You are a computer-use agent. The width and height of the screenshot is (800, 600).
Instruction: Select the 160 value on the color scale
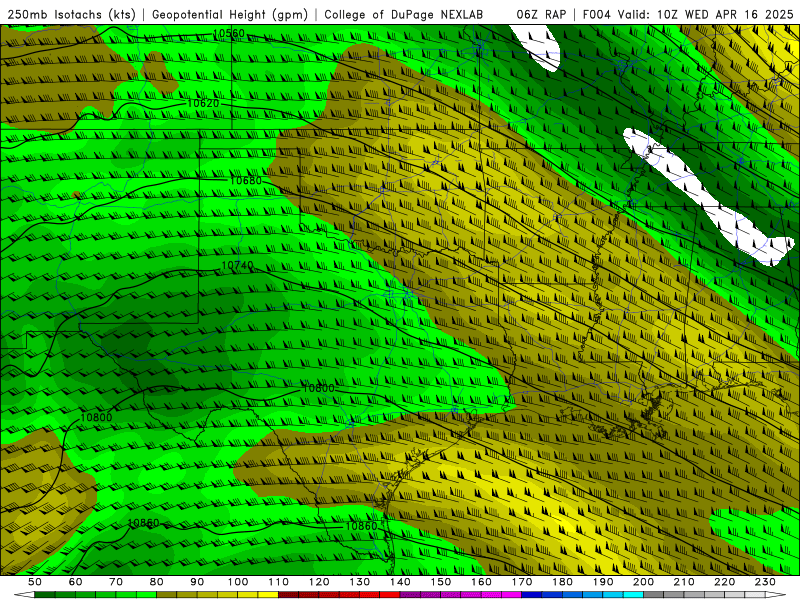tap(481, 582)
